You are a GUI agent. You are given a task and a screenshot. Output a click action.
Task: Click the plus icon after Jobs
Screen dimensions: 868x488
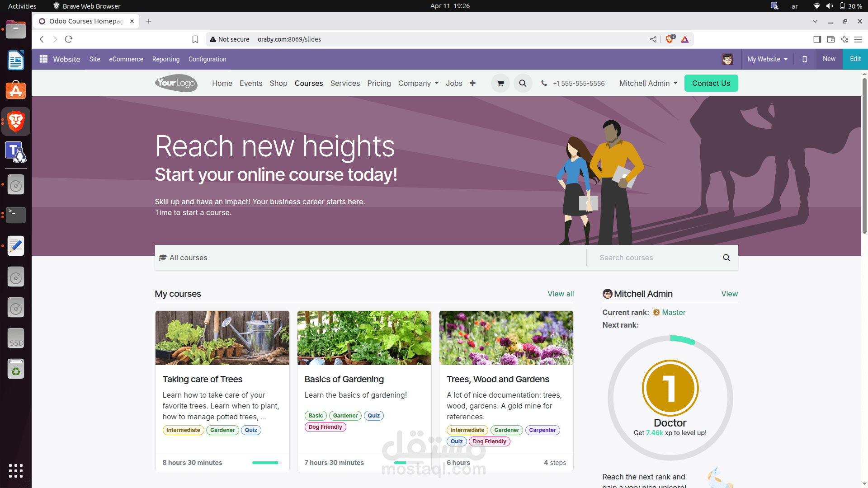point(472,83)
